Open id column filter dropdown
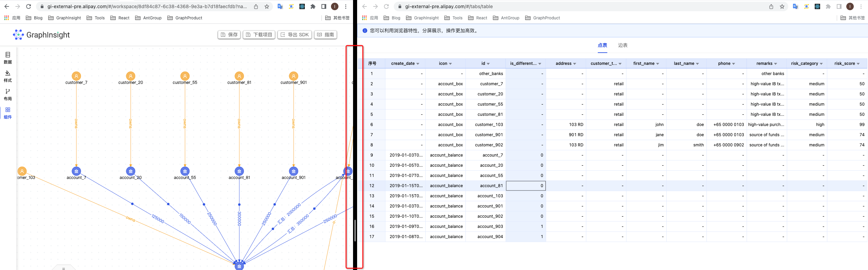Image resolution: width=868 pixels, height=270 pixels. pos(488,64)
